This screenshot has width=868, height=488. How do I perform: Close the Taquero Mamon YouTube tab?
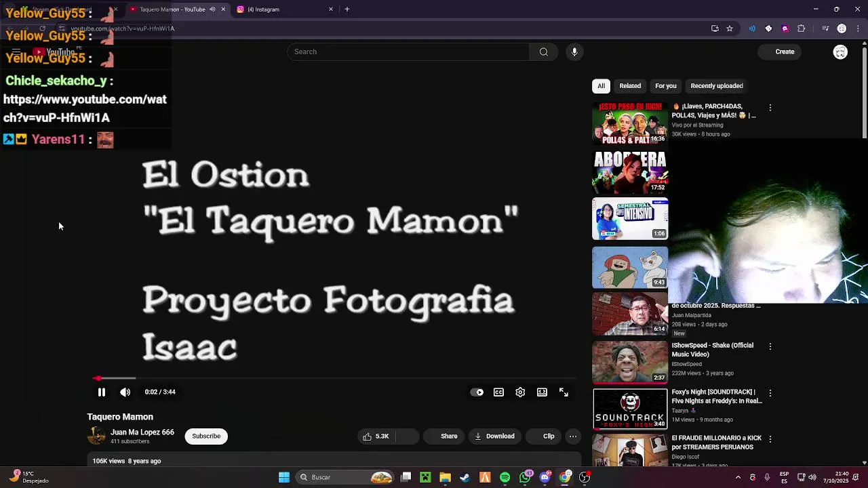pos(223,9)
